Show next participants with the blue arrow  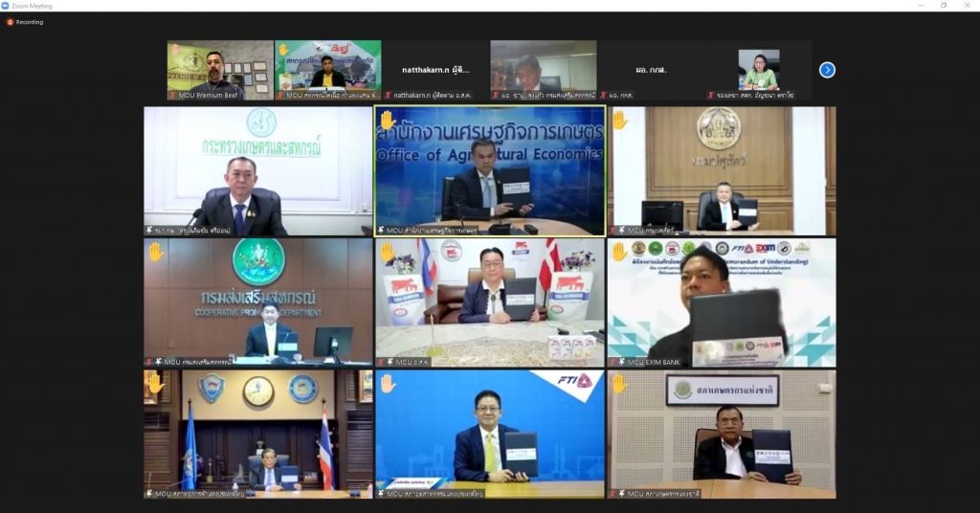tap(827, 70)
